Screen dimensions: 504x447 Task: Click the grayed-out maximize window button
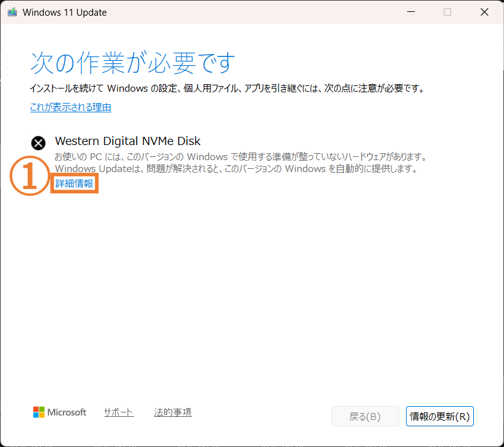click(x=447, y=12)
